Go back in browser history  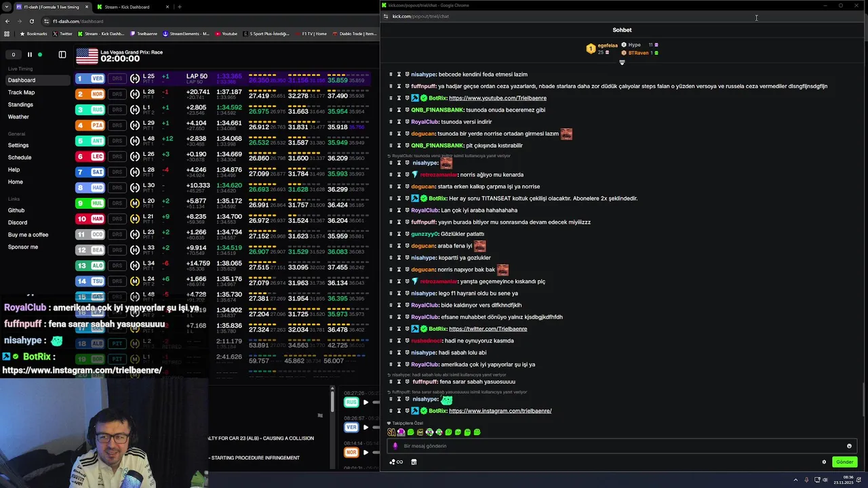(x=7, y=21)
